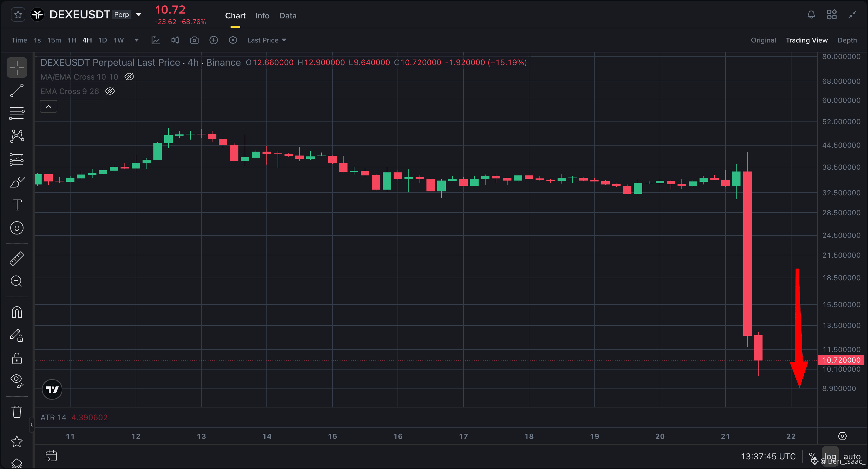The image size is (868, 469).
Task: Toggle hide all drawings eye icon
Action: coord(17,380)
